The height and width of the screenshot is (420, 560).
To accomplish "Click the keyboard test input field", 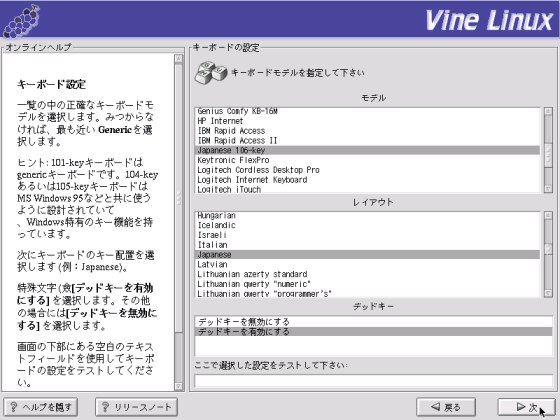I will click(374, 380).
